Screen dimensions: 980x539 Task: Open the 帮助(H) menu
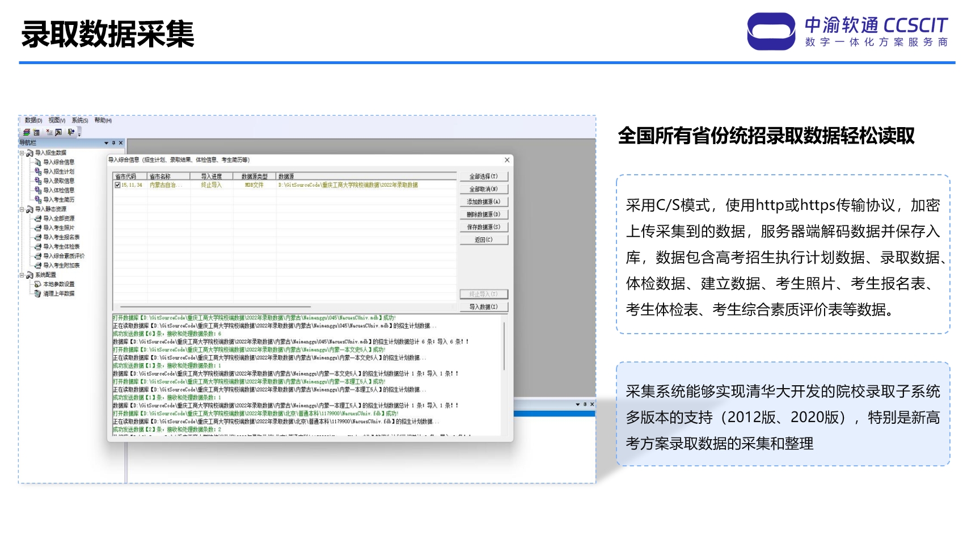coord(103,120)
